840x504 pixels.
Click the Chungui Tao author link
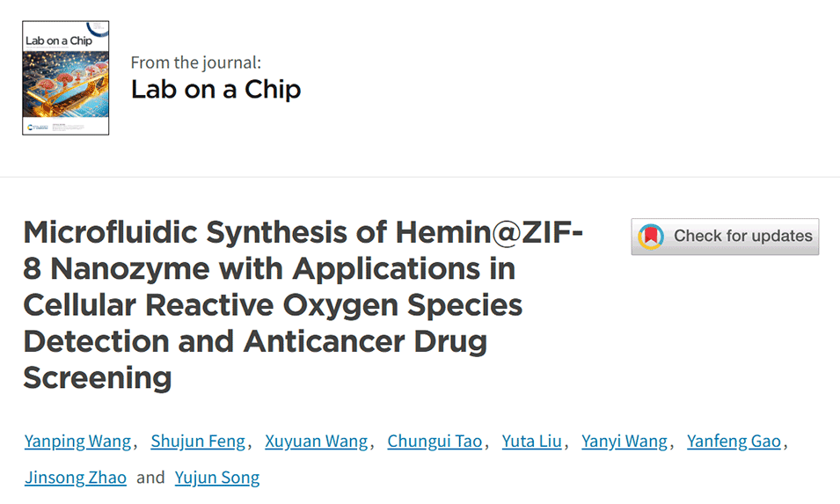(435, 442)
